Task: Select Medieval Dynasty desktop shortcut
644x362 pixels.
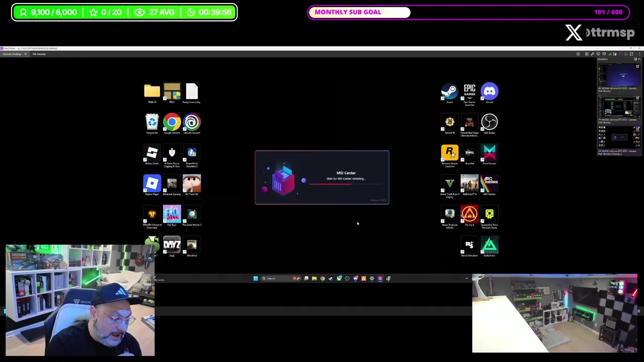Action: [172, 186]
